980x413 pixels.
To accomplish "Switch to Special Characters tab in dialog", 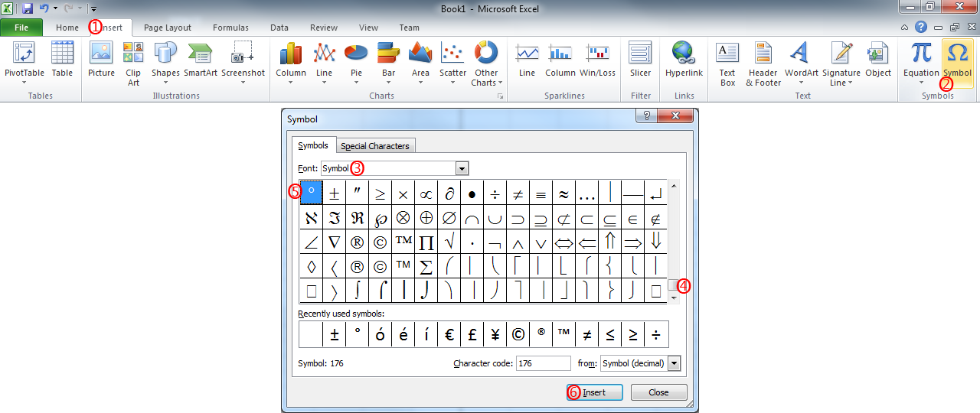I will [x=375, y=146].
